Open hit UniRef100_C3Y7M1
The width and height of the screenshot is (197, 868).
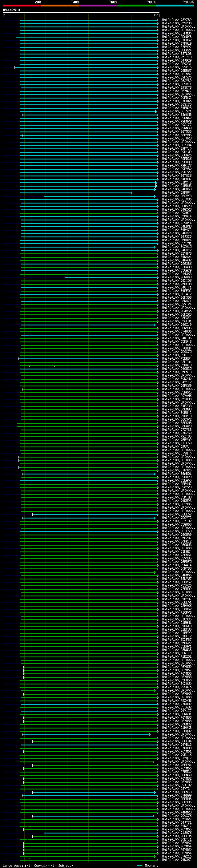click(x=177, y=244)
